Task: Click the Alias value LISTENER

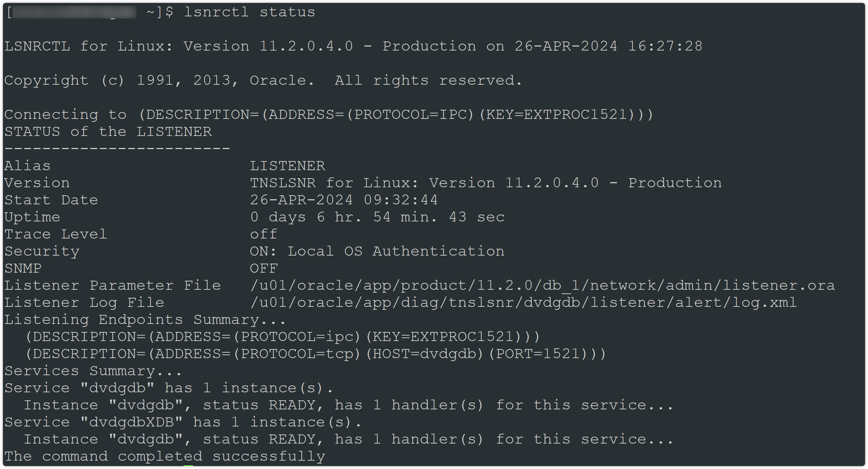Action: click(287, 166)
